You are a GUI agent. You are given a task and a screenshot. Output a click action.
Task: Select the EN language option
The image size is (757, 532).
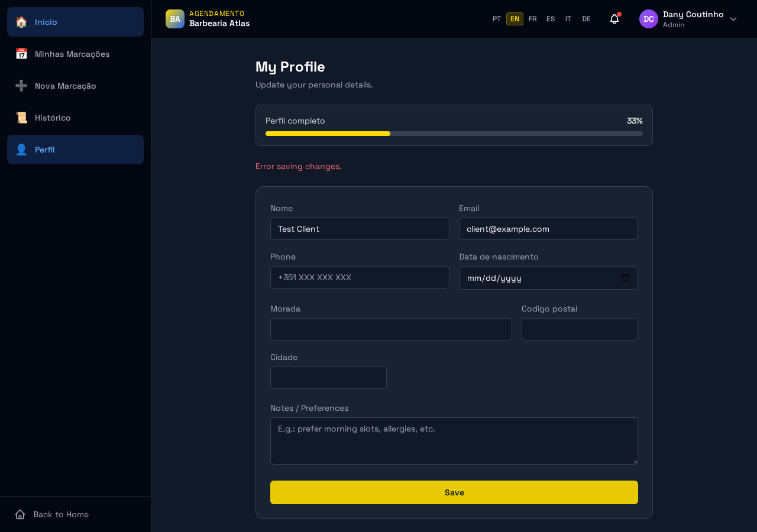(515, 19)
